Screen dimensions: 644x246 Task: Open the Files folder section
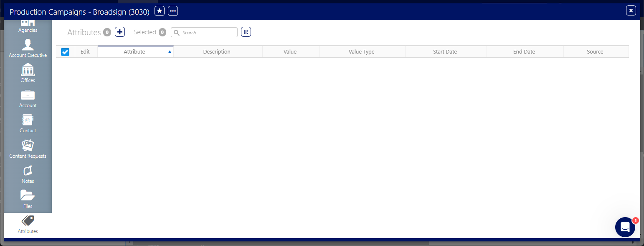click(x=28, y=199)
